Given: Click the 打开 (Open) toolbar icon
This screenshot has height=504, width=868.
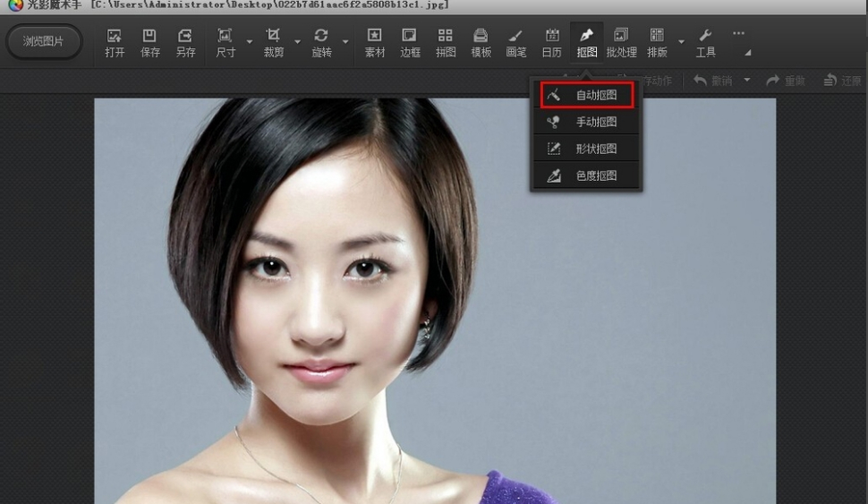Looking at the screenshot, I should point(114,42).
